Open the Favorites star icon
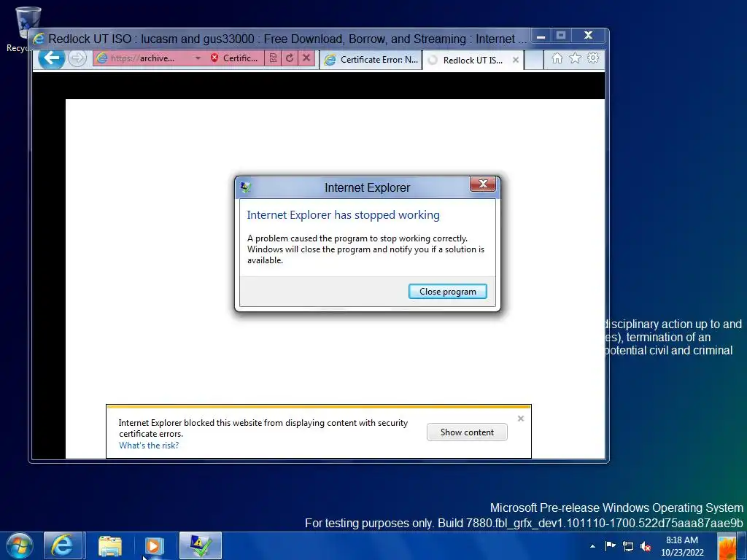 pyautogui.click(x=575, y=58)
